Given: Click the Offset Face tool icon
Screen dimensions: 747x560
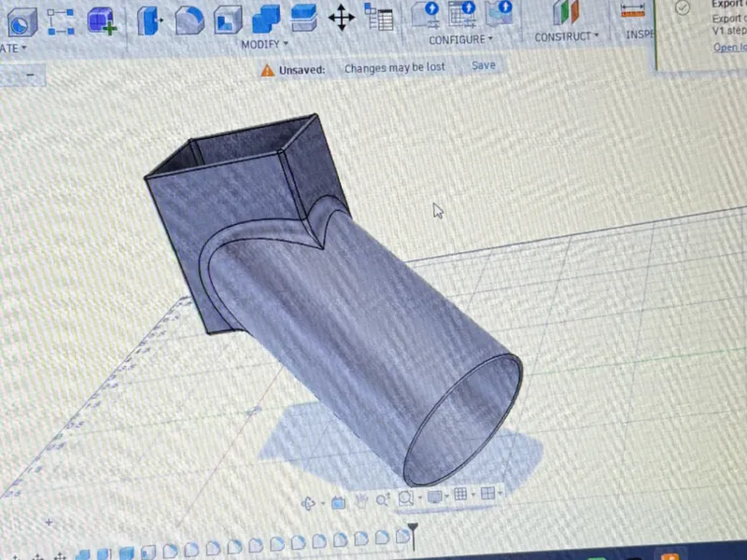Looking at the screenshot, I should tap(303, 18).
